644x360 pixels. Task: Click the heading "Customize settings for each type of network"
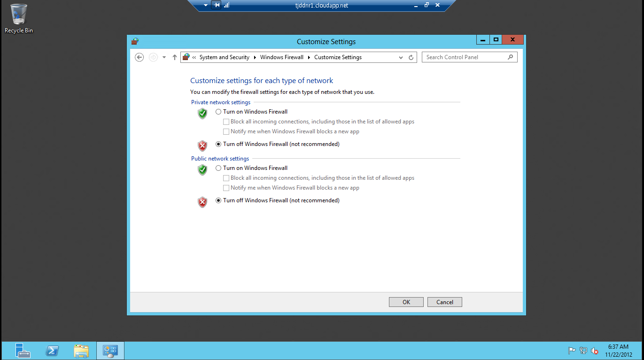(x=262, y=81)
